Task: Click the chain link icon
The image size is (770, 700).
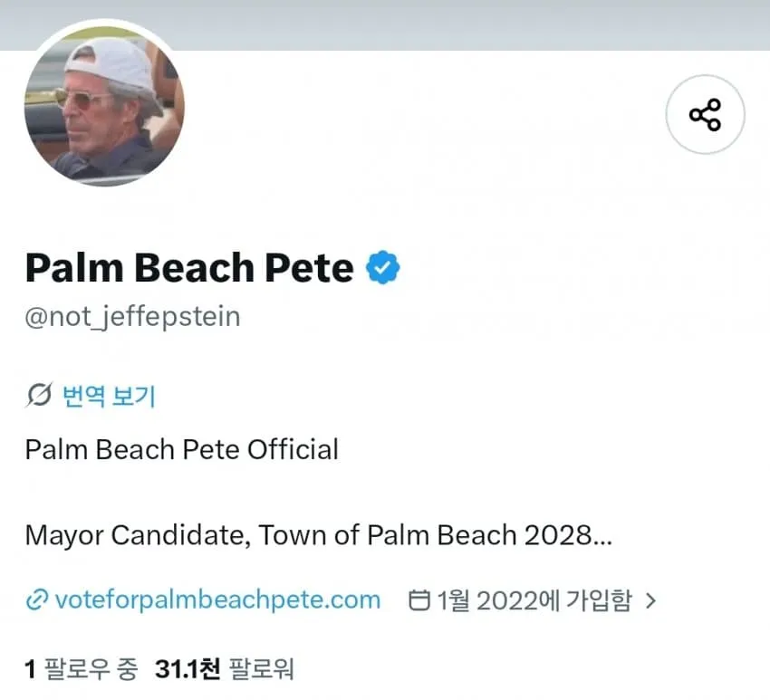Action: click(37, 600)
